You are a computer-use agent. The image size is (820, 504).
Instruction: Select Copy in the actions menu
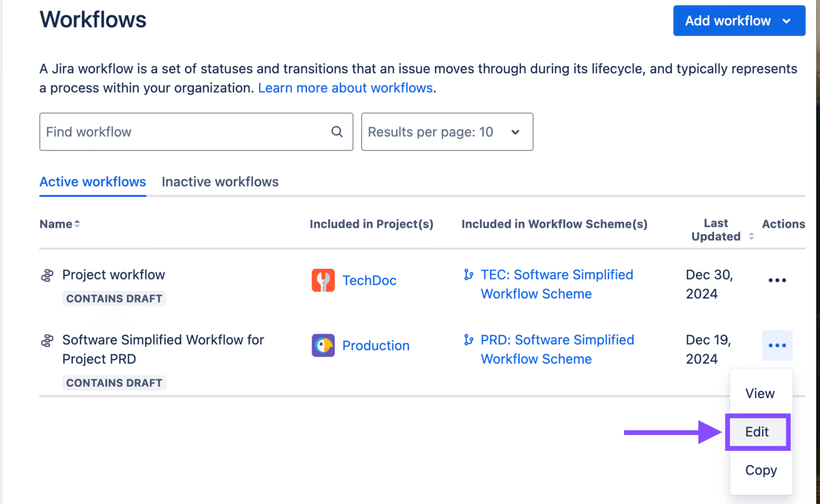click(x=761, y=470)
